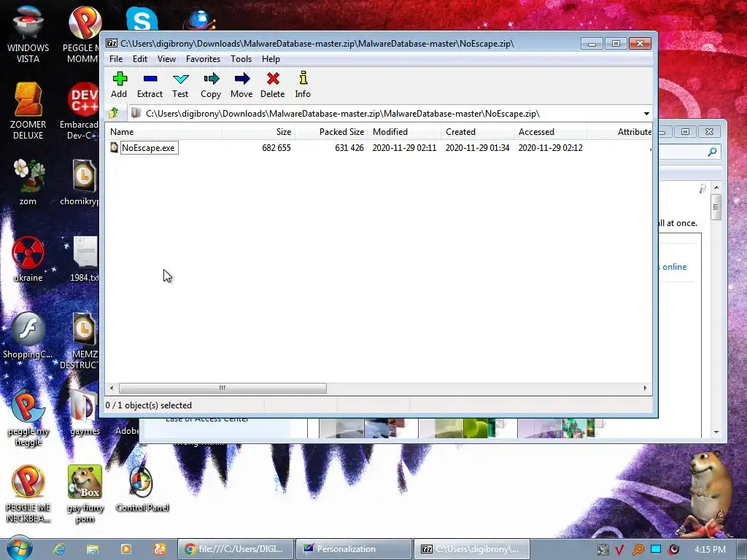Click the NoEscape.exe file name

coord(149,147)
